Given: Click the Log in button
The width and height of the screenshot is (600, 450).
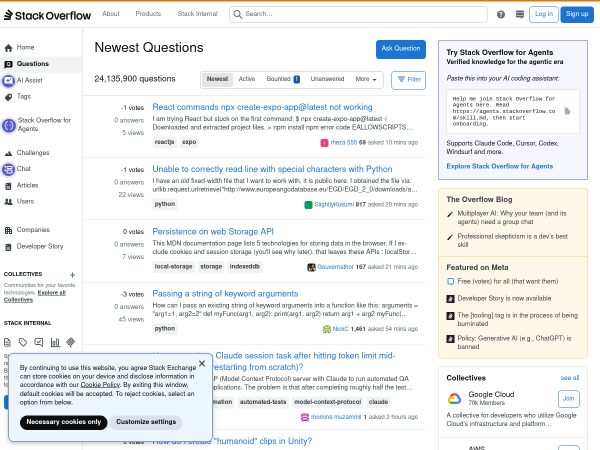Looking at the screenshot, I should point(544,15).
